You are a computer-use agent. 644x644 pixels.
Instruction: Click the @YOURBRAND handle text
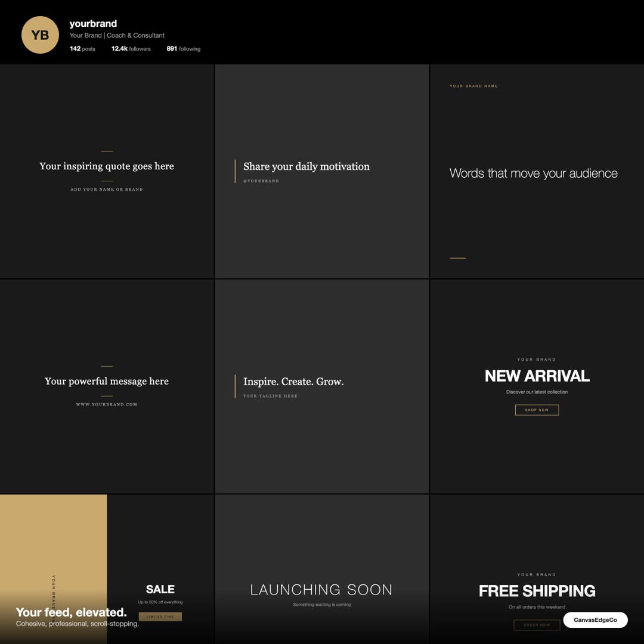click(x=261, y=181)
